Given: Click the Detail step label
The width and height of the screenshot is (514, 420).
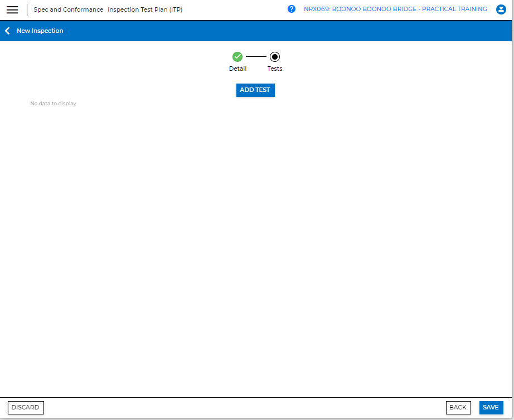Looking at the screenshot, I should [x=237, y=69].
